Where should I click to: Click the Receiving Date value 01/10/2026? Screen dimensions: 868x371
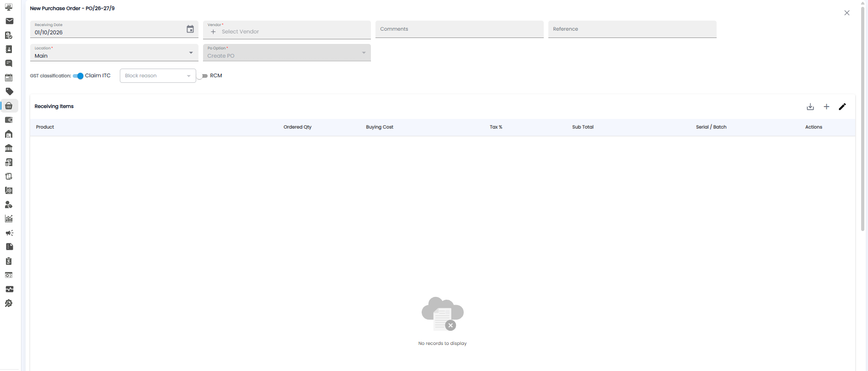tap(48, 32)
